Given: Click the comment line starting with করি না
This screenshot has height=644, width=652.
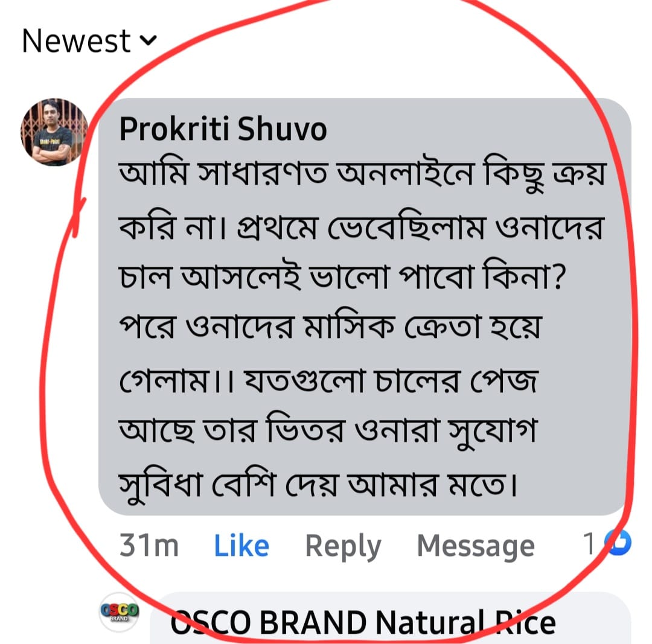Looking at the screenshot, I should point(360,228).
